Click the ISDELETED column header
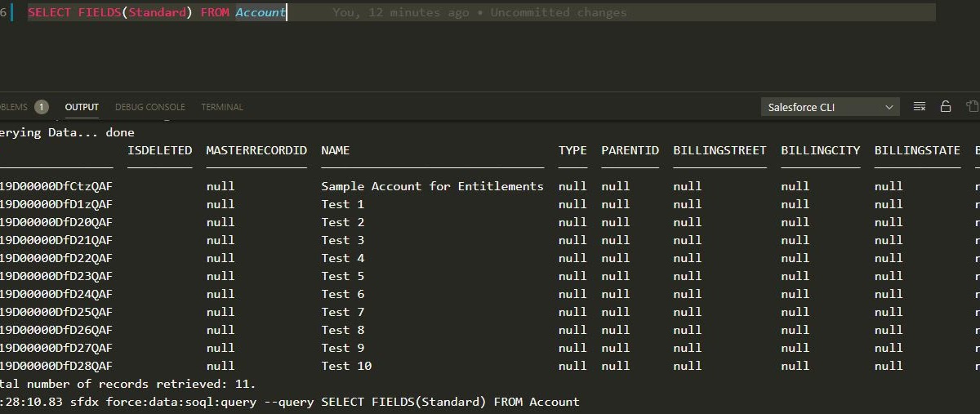The height and width of the screenshot is (414, 980). click(x=160, y=150)
